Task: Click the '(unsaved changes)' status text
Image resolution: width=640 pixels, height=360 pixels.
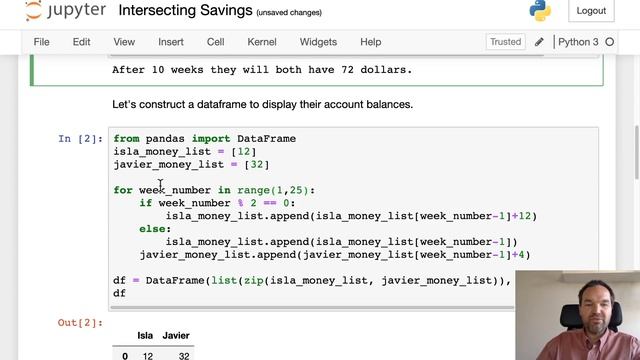Action: (x=289, y=13)
